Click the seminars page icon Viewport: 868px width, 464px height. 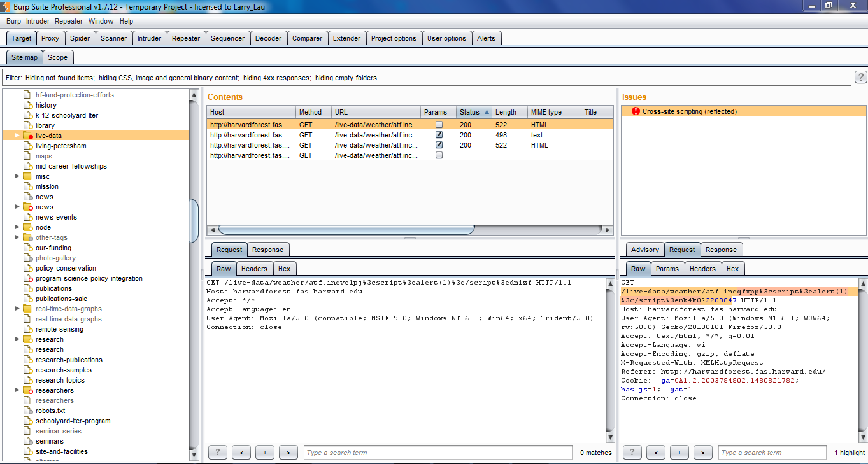(27, 441)
